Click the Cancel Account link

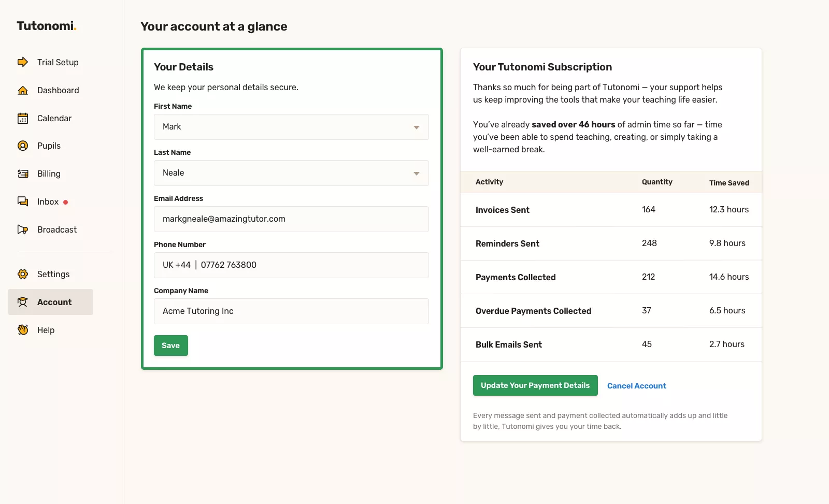coord(636,386)
